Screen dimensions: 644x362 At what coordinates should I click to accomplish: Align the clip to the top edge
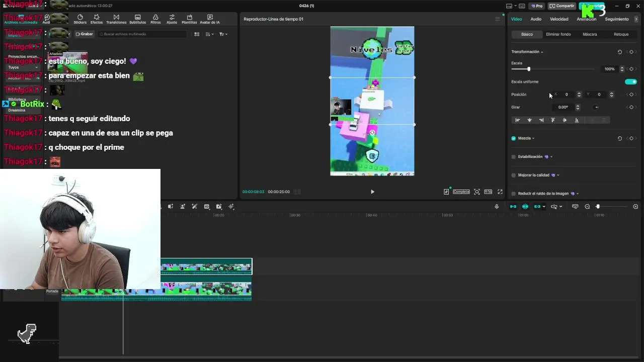[553, 120]
